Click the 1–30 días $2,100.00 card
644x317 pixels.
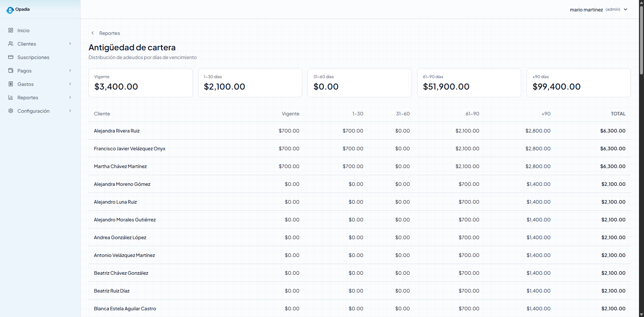[250, 83]
